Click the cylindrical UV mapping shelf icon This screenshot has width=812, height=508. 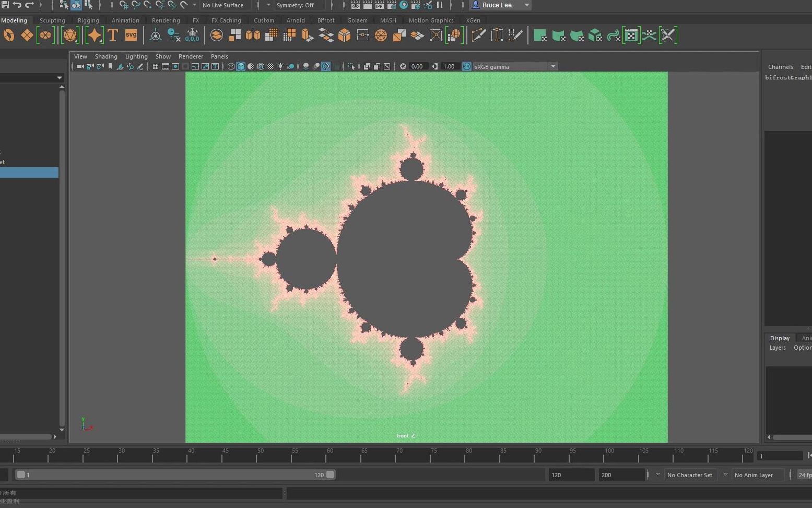559,35
